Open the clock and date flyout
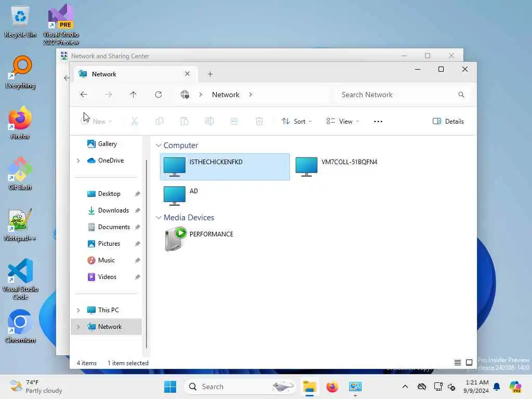Screen dimensions: 532x399 pyautogui.click(x=476, y=387)
